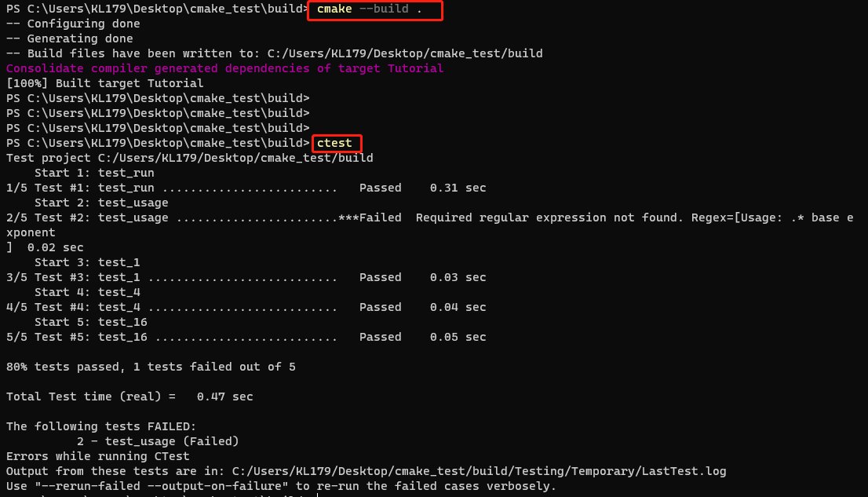Click the LastTest.log file path
The height and width of the screenshot is (497, 868).
[x=479, y=472]
